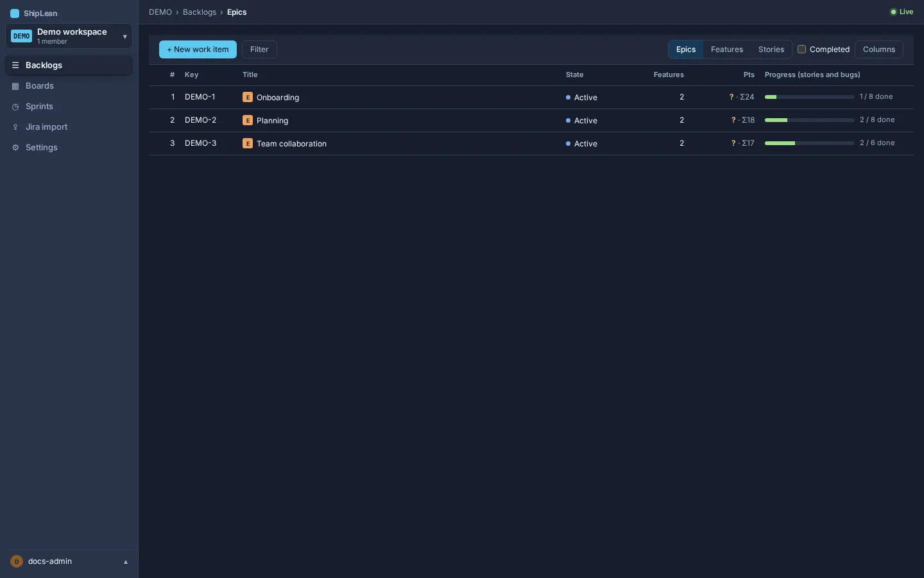This screenshot has width=924, height=578.
Task: Click the ShipLean logo icon
Action: (15, 13)
